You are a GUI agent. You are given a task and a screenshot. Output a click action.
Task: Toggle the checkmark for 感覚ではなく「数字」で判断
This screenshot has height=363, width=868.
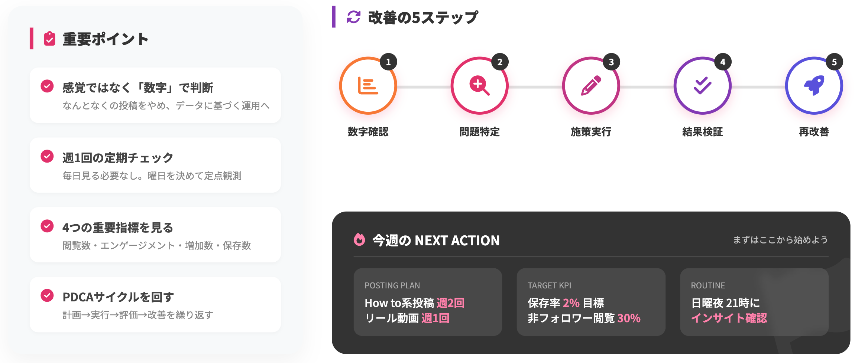[x=47, y=86]
